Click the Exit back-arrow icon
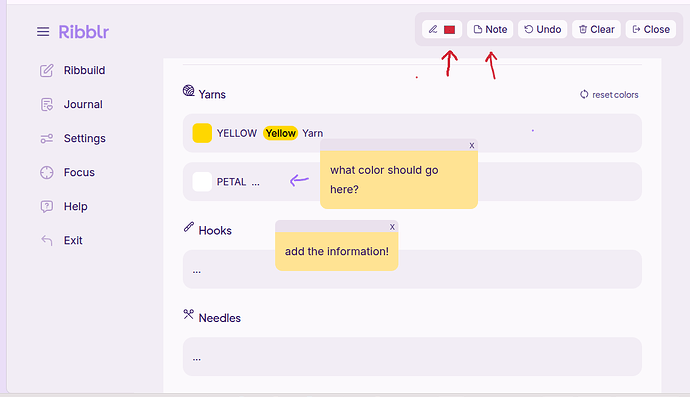The image size is (690, 397). coord(47,240)
